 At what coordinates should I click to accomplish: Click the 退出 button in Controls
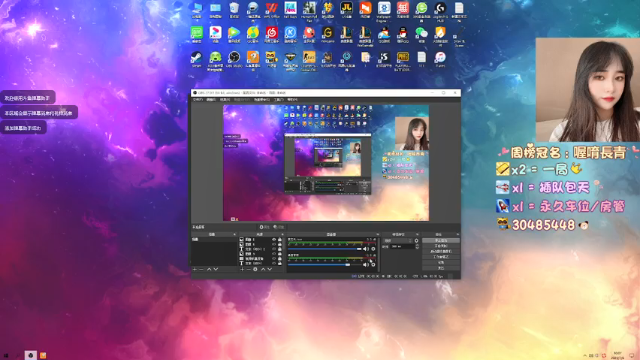coord(441,268)
